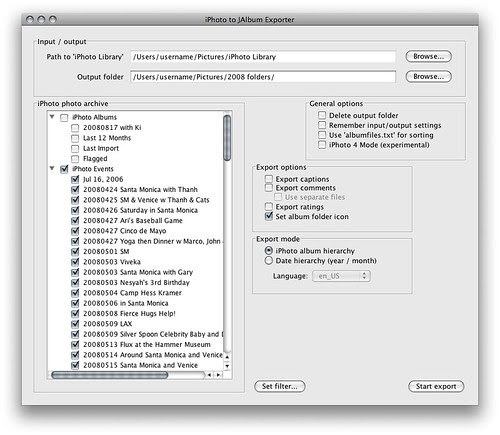Click the scroll-right arrow of archive list

[219, 375]
